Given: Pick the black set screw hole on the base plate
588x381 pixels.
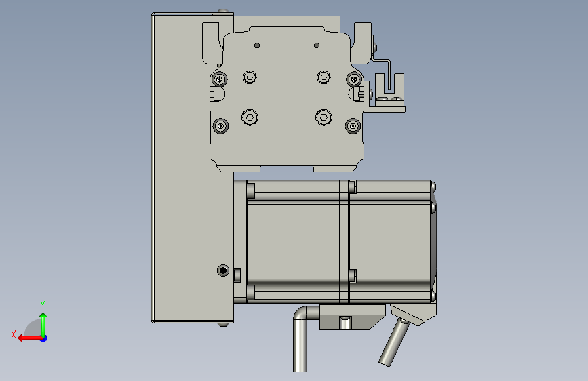Looking at the screenshot, I should 223,270.
